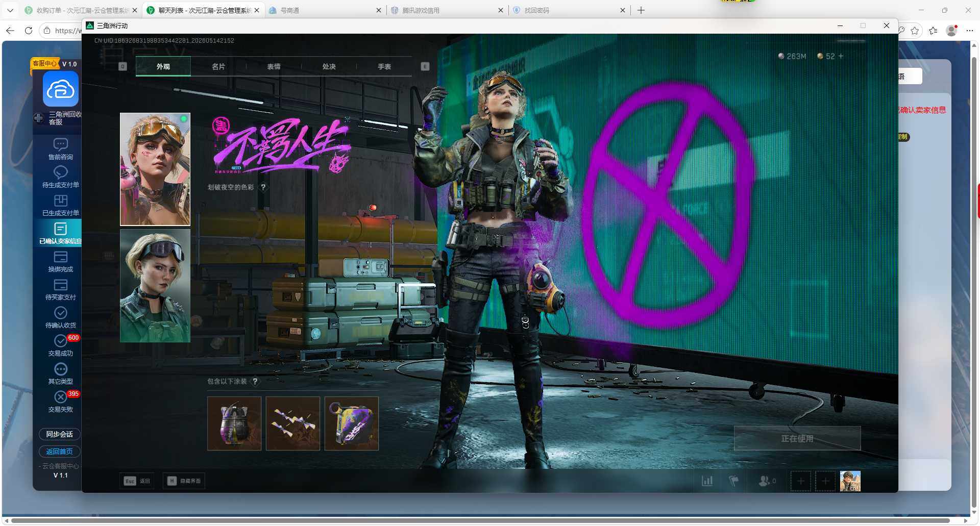Switch to the 找回密码 browser tab
Screen dimensions: 980x526
569,10
